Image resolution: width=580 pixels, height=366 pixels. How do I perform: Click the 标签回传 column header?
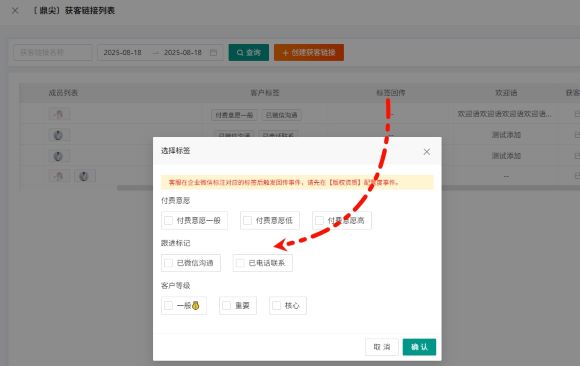coord(391,93)
